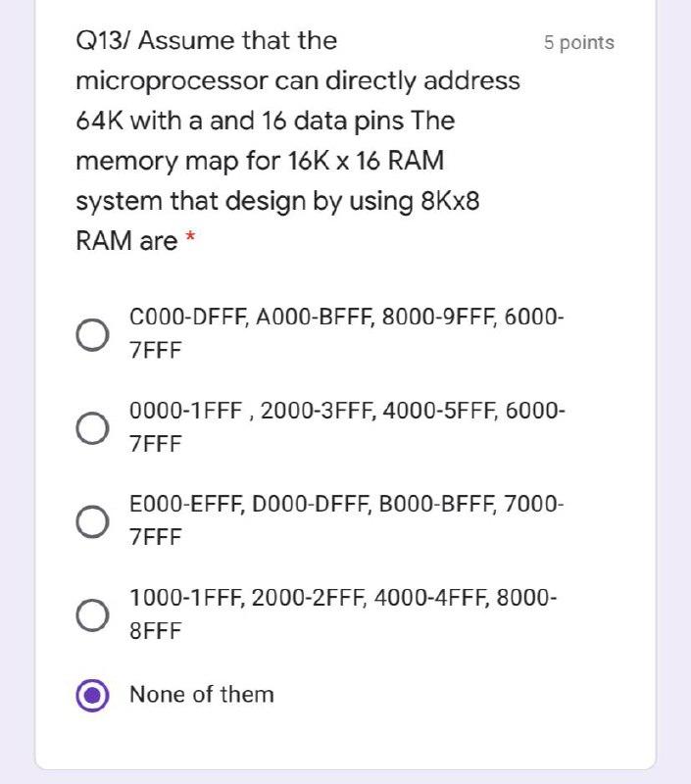This screenshot has height=784, width=691.
Task: Click the C000-DFFF answer text label
Action: 343,317
